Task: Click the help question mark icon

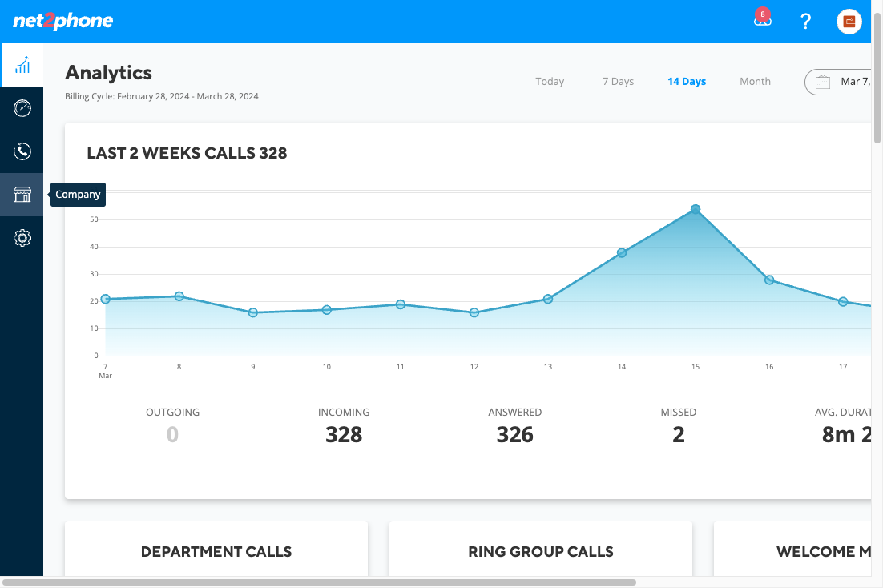Action: click(806, 22)
